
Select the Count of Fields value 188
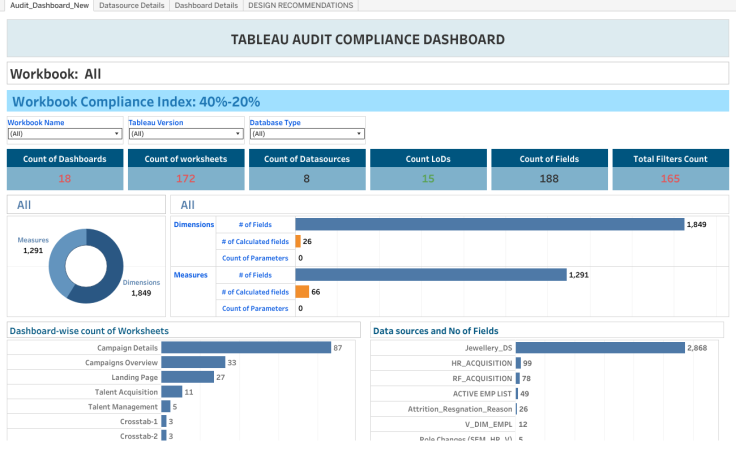click(x=549, y=179)
